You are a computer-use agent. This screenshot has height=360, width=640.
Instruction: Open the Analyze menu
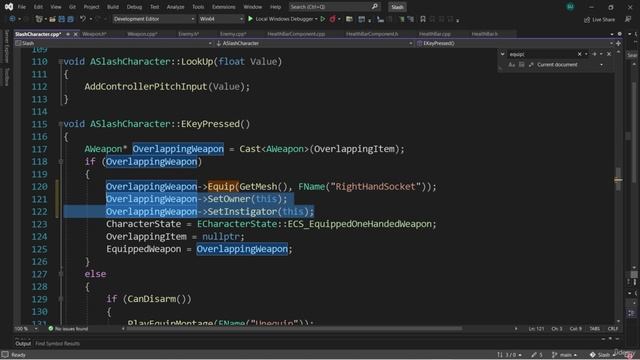coord(175,7)
